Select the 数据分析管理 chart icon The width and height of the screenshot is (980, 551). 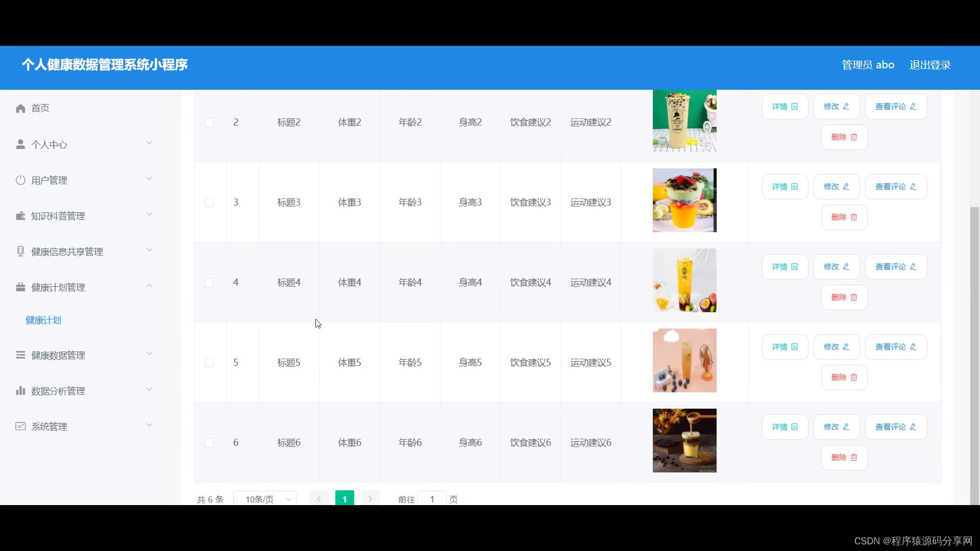tap(20, 391)
